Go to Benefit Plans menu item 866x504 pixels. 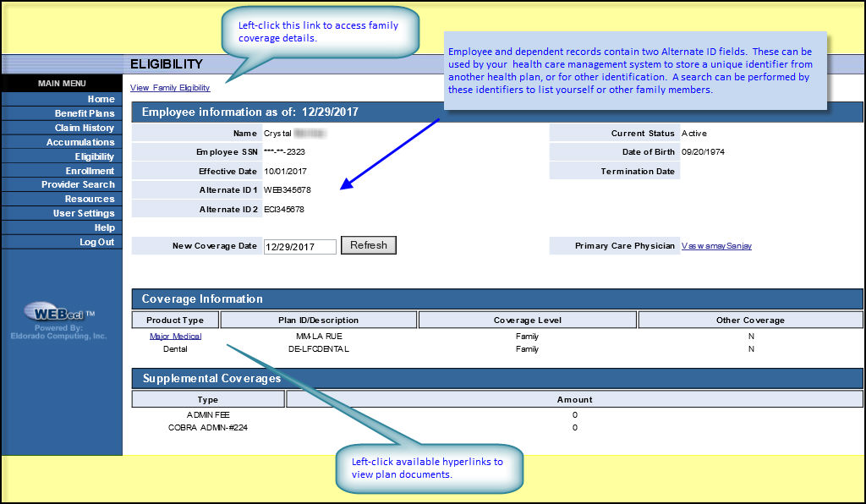point(85,113)
